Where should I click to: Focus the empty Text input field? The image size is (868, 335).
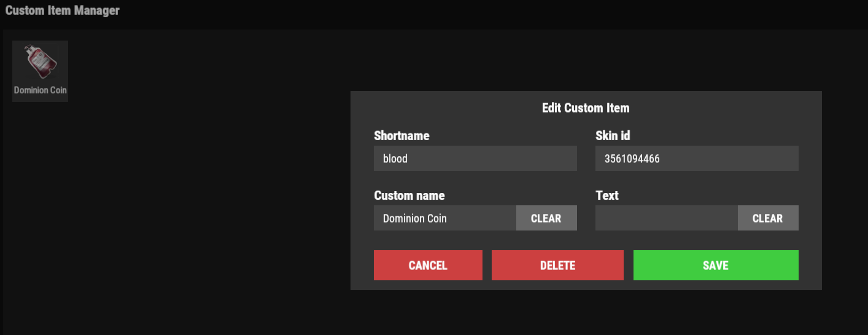666,218
